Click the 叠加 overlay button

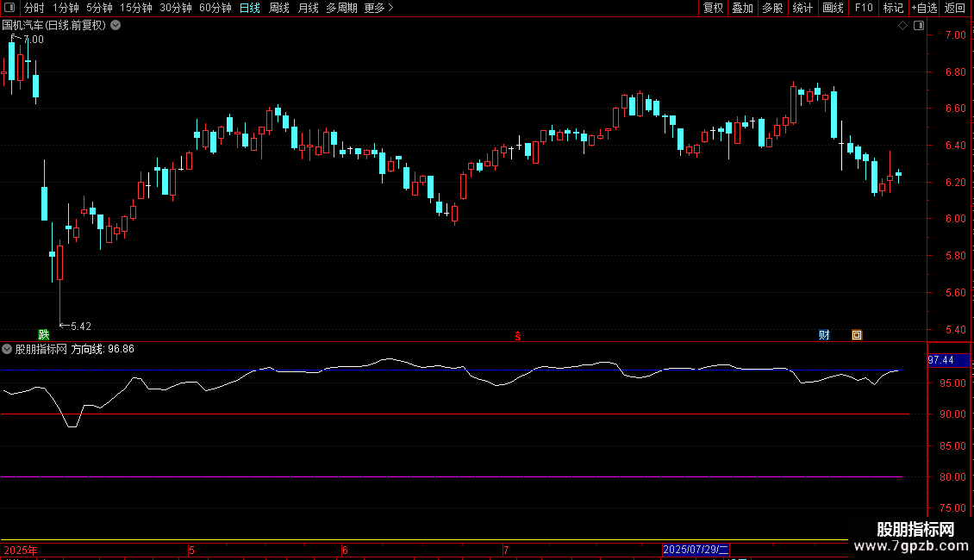coord(743,8)
